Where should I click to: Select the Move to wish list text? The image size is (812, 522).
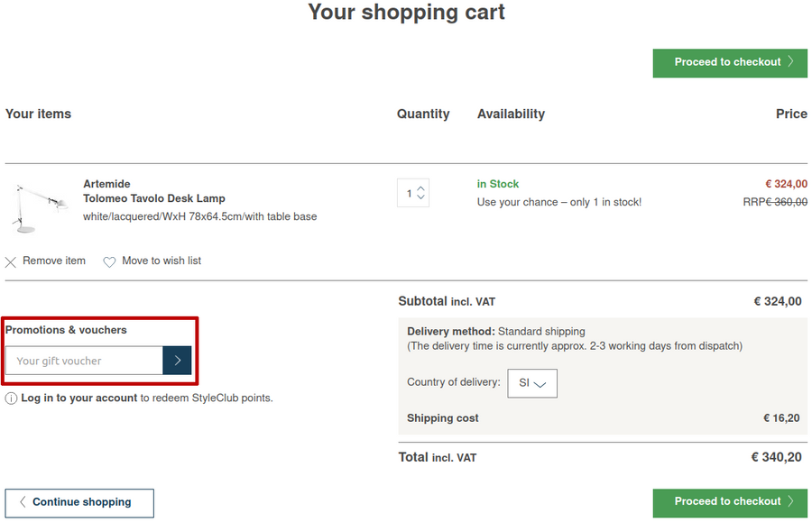161,261
